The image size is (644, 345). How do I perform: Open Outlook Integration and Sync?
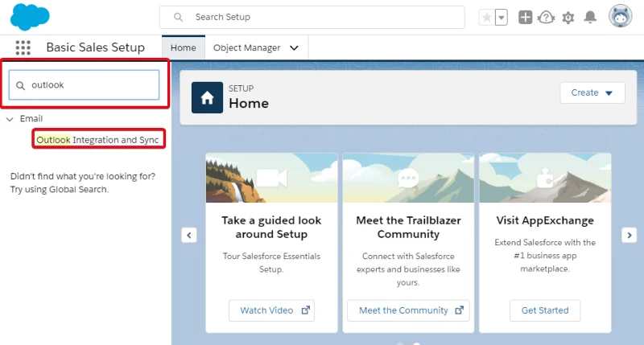point(97,140)
